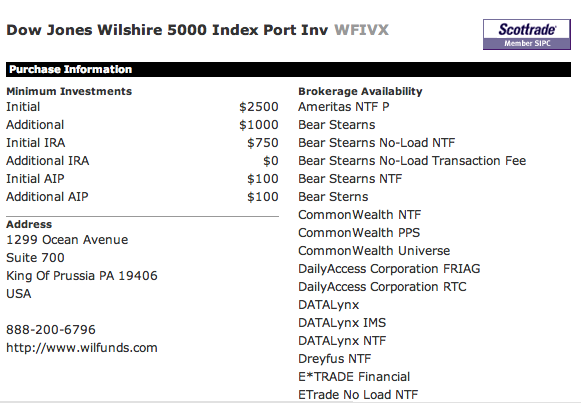Click the Initial IRA $750 amount
This screenshot has width=581, height=403.
click(x=263, y=143)
